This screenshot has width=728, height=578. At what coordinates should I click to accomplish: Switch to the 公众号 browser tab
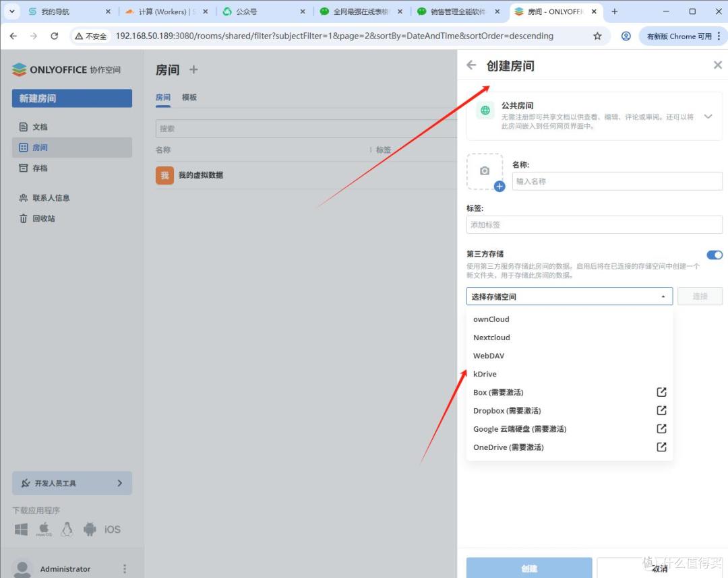pos(264,11)
